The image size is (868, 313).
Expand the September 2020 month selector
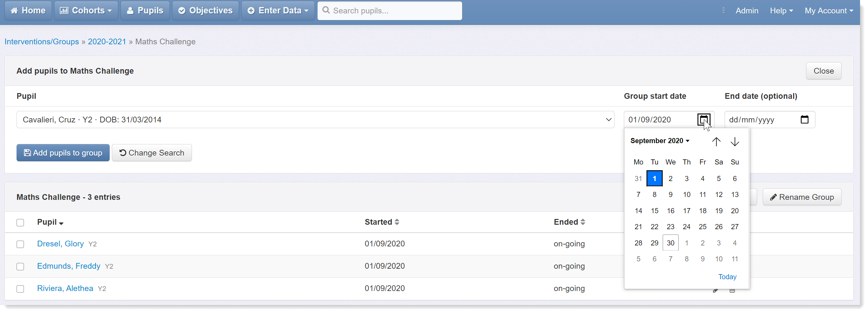pyautogui.click(x=660, y=141)
